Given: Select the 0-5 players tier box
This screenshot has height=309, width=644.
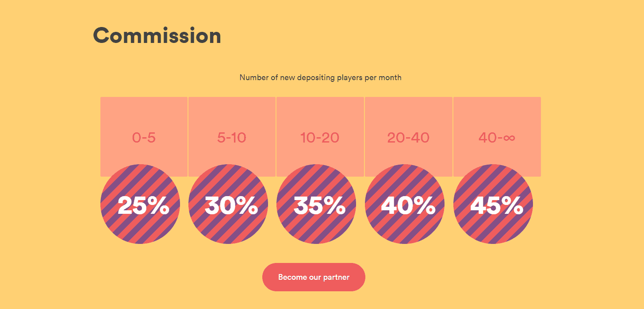Looking at the screenshot, I should 144,137.
